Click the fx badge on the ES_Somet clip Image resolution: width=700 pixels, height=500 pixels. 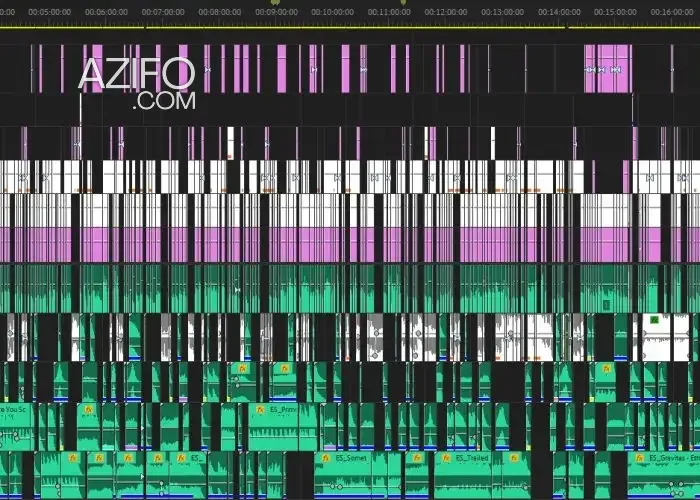point(326,458)
